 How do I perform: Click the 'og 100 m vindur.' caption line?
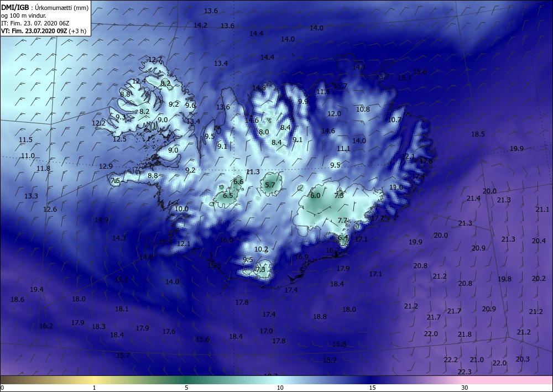(x=24, y=15)
